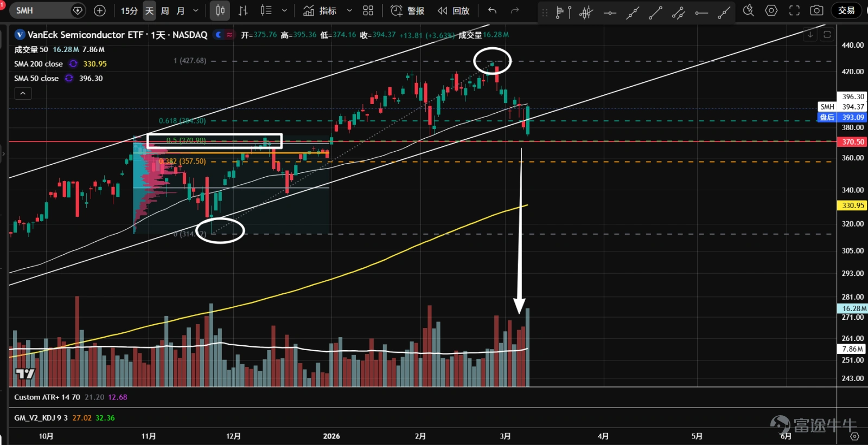Choose the bar chart type

(243, 10)
